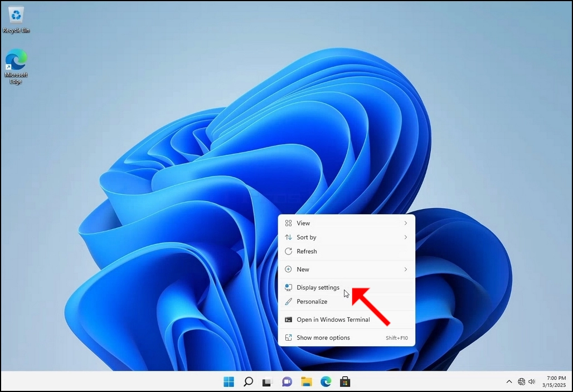Open the Windows Start button

[229, 382]
